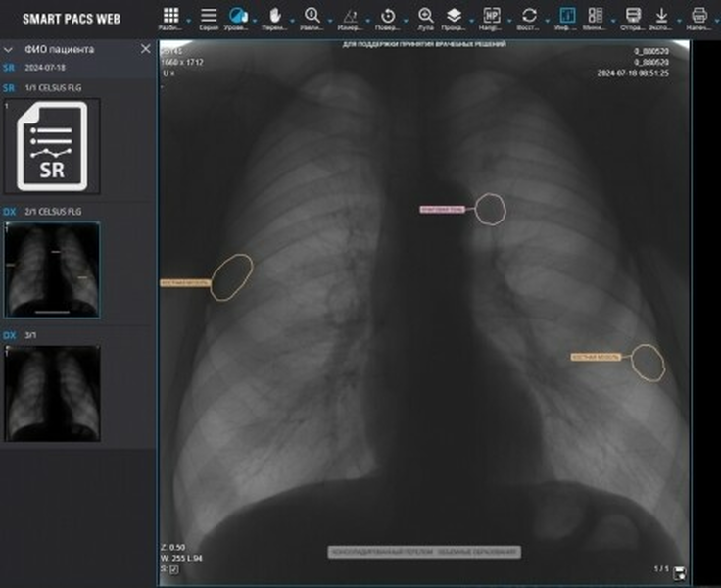Activate the pan hand tool
The height and width of the screenshot is (588, 721).
click(276, 16)
